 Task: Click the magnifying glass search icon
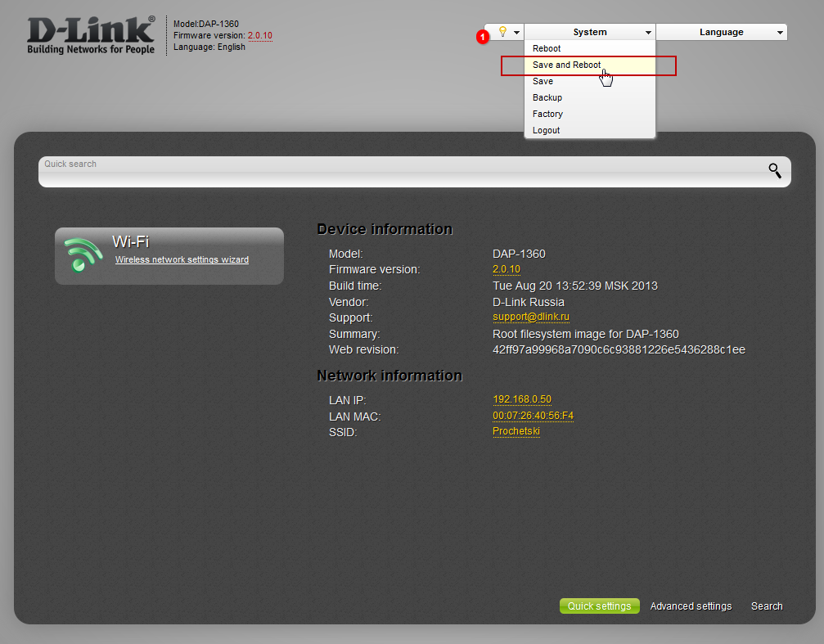774,170
